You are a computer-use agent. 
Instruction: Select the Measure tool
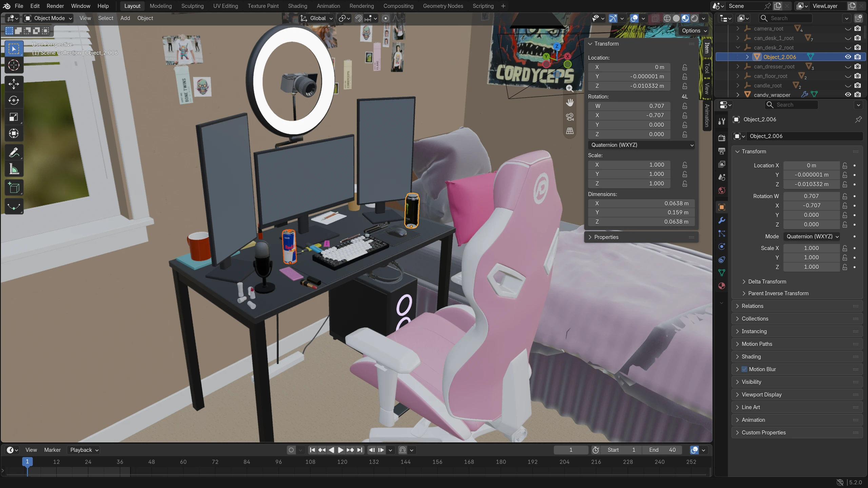(x=14, y=169)
